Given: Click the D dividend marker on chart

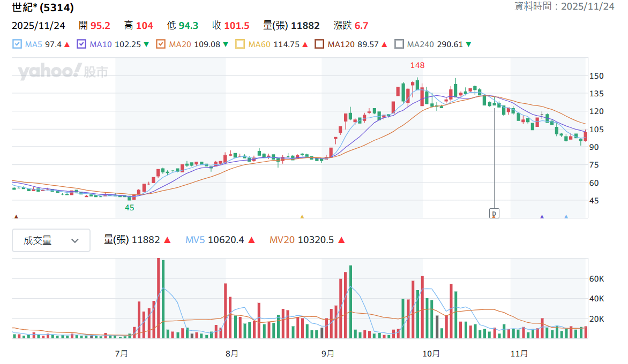Looking at the screenshot, I should [494, 213].
